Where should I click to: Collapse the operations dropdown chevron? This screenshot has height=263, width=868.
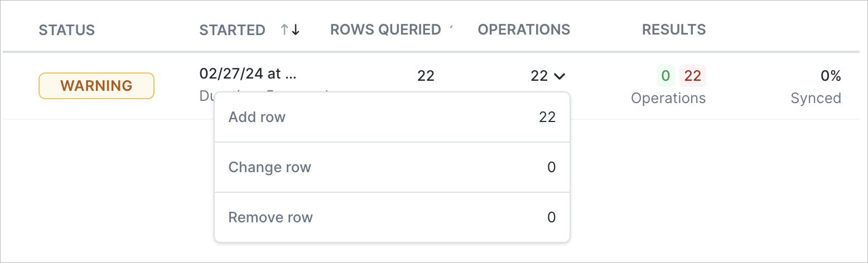560,76
